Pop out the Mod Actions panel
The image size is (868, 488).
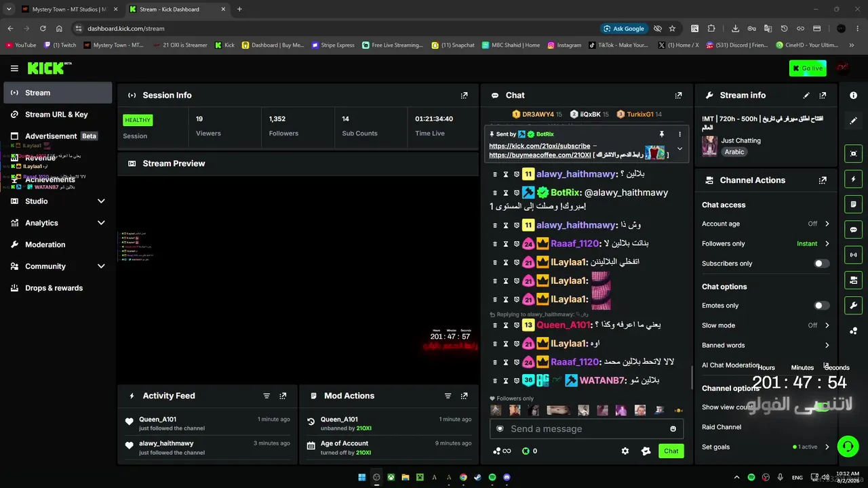[465, 396]
